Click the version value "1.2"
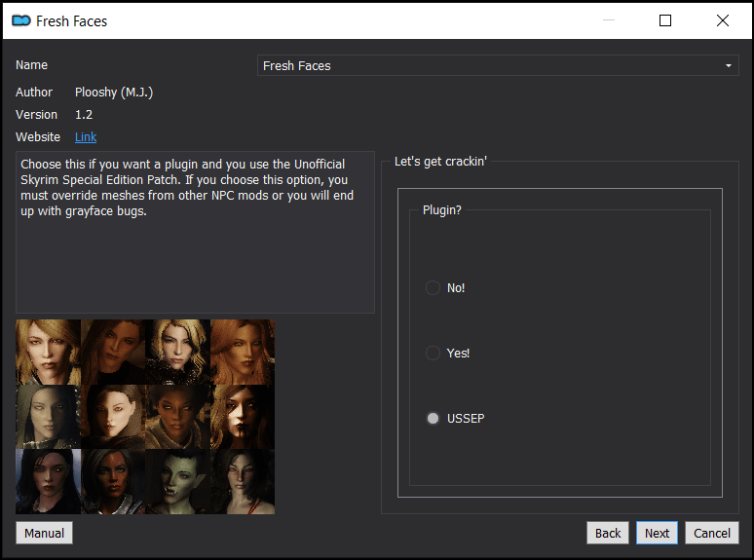The width and height of the screenshot is (754, 560). pos(84,115)
